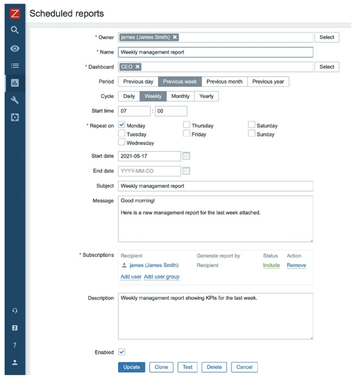Viewport: 364px width, 380px height.
Task: Set Period to Previous month
Action: [x=224, y=82]
